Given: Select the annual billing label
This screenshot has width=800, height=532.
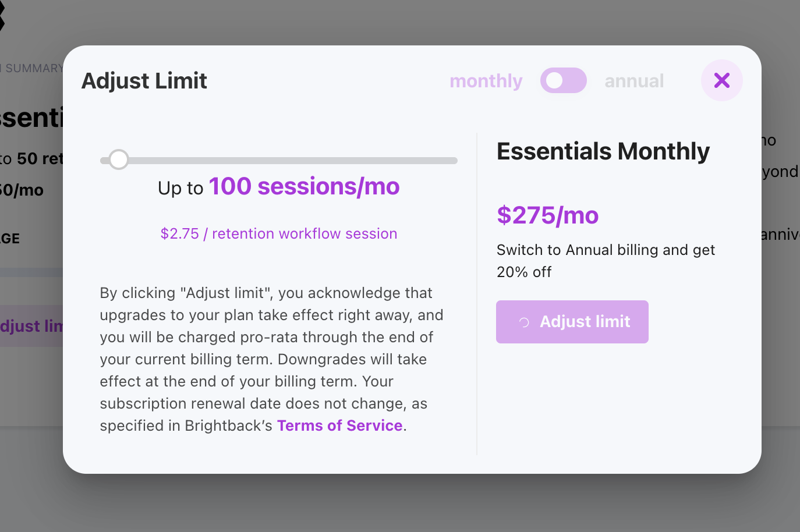Looking at the screenshot, I should [x=634, y=81].
